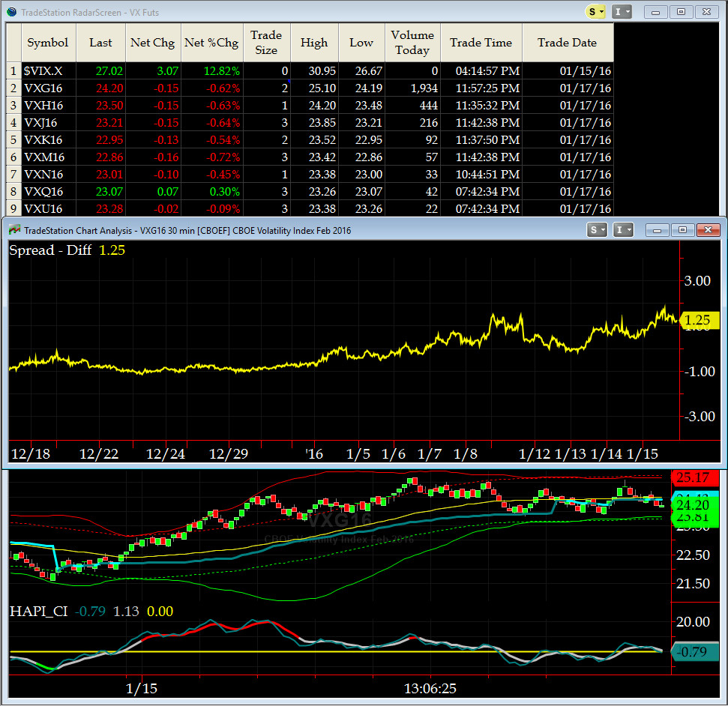Click the VXG16 volume cell 1,934
The image size is (728, 706).
pos(413,88)
